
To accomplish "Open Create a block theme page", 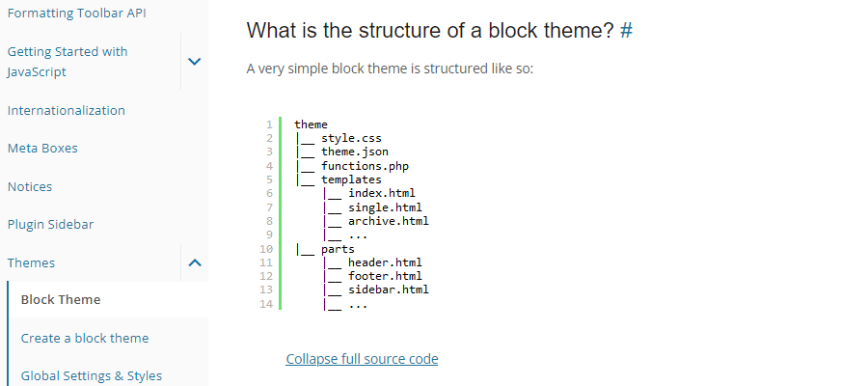I will (x=85, y=338).
